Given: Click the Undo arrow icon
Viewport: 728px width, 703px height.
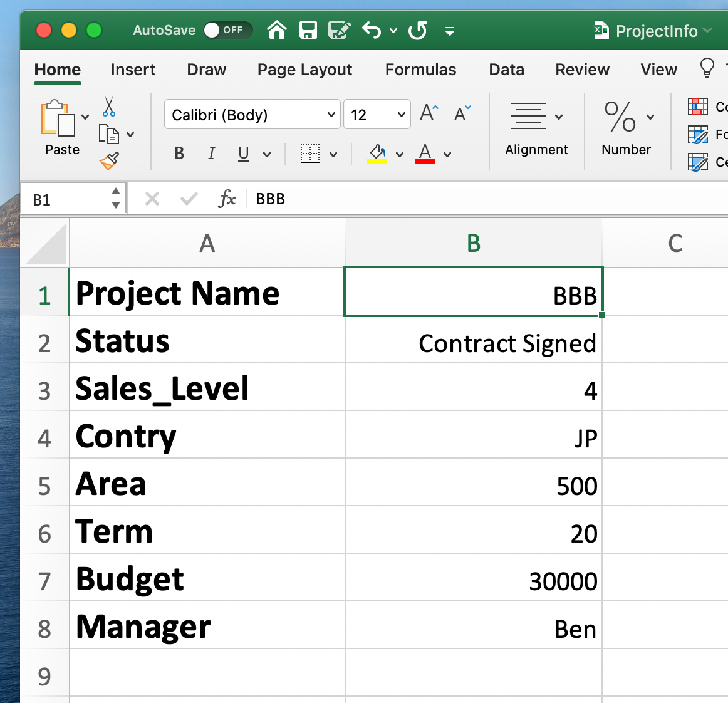Looking at the screenshot, I should tap(372, 31).
